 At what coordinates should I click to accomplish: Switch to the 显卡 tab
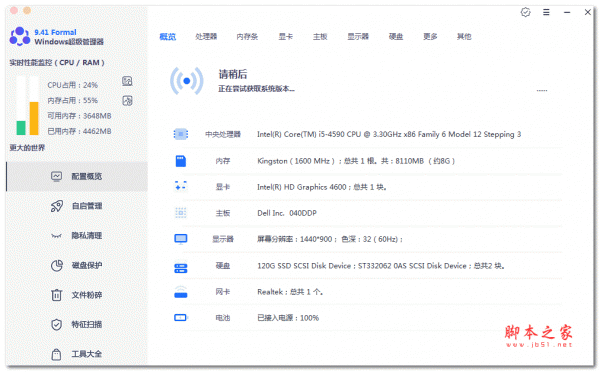tap(285, 37)
